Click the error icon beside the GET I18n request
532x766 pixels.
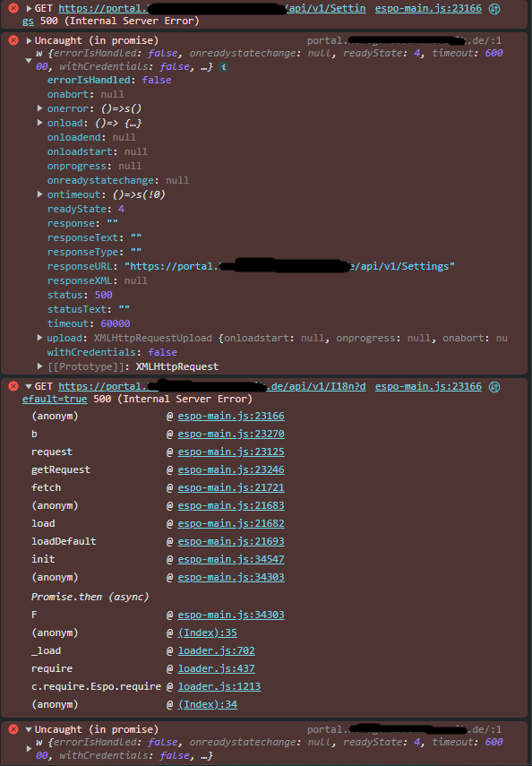coord(13,386)
